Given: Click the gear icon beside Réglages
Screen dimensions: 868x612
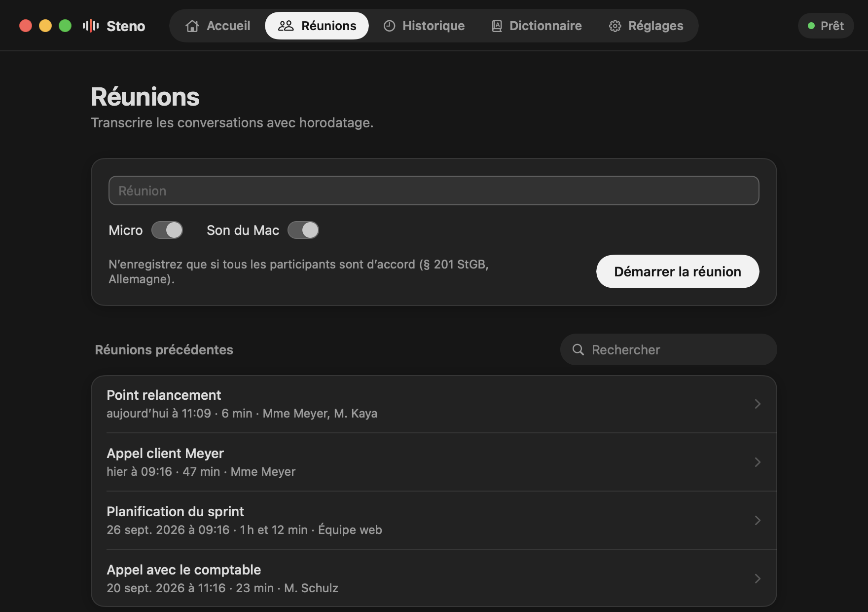Looking at the screenshot, I should (615, 26).
